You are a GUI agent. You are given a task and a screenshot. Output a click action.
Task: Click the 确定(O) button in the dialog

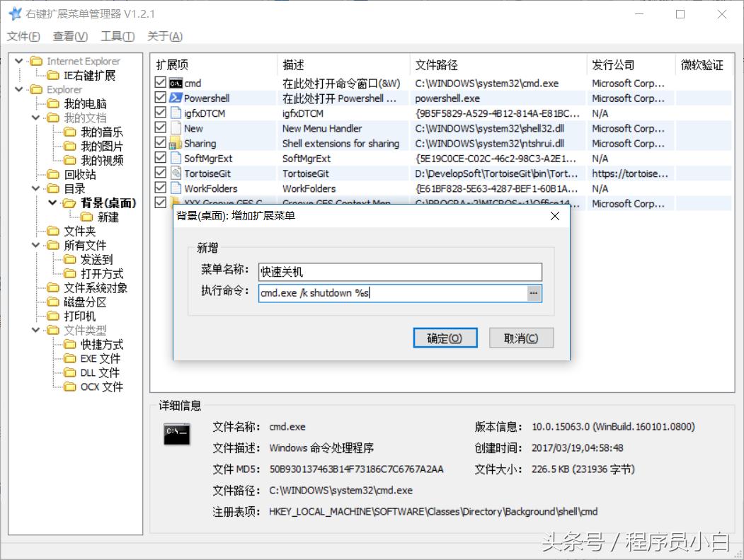445,338
